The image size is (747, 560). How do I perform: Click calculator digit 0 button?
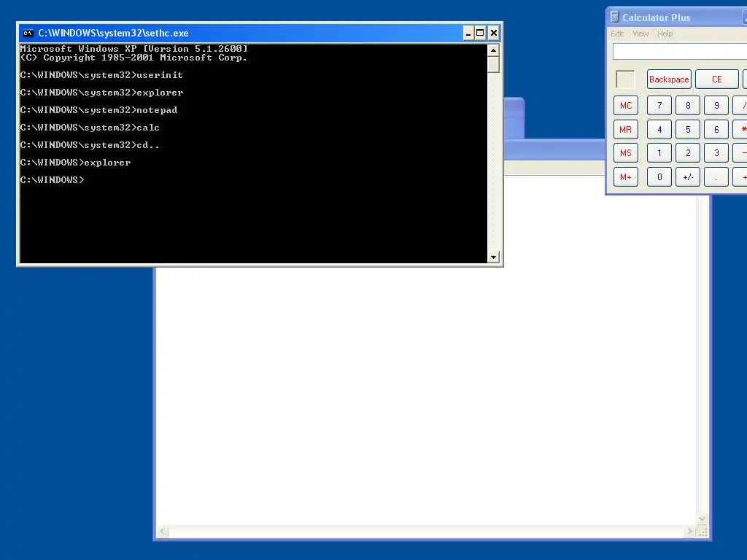tap(659, 177)
